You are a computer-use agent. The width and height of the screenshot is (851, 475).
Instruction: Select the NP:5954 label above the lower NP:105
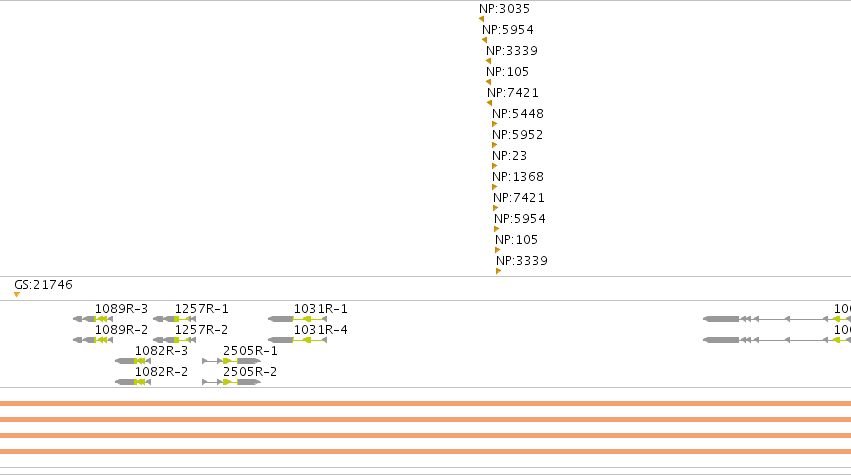tap(520, 219)
